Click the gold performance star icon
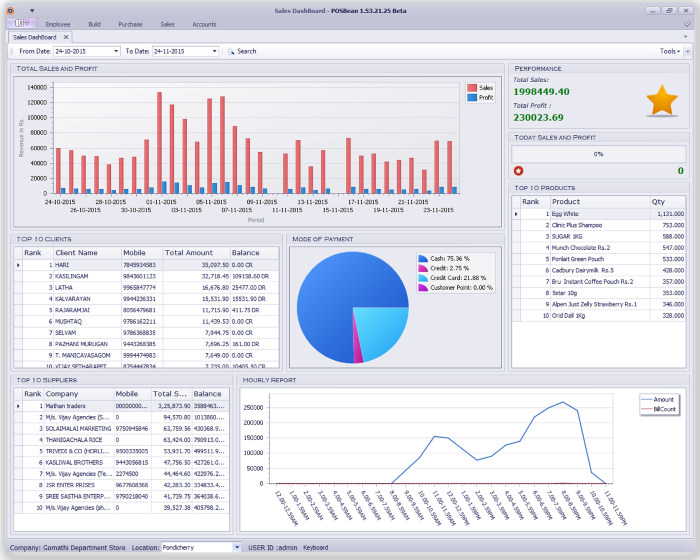700x560 pixels. pos(662,101)
